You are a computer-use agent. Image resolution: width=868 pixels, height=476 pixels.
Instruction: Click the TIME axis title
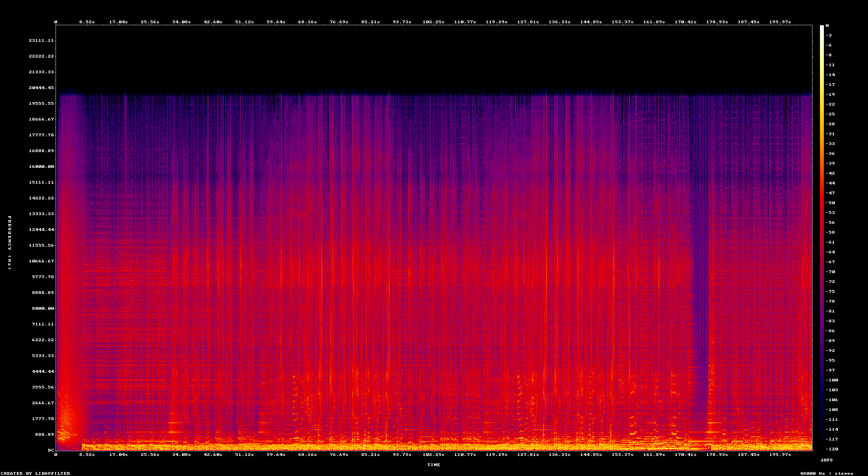[x=434, y=465]
